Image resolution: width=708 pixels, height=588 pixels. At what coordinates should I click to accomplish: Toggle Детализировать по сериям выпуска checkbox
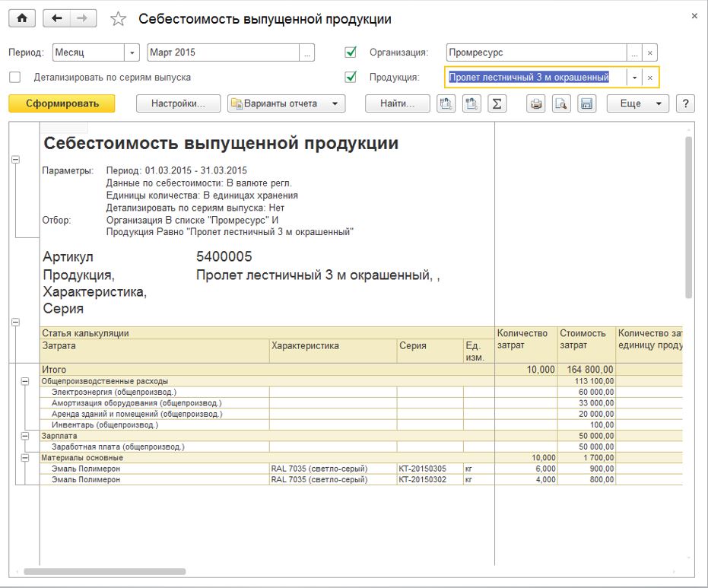coord(15,78)
